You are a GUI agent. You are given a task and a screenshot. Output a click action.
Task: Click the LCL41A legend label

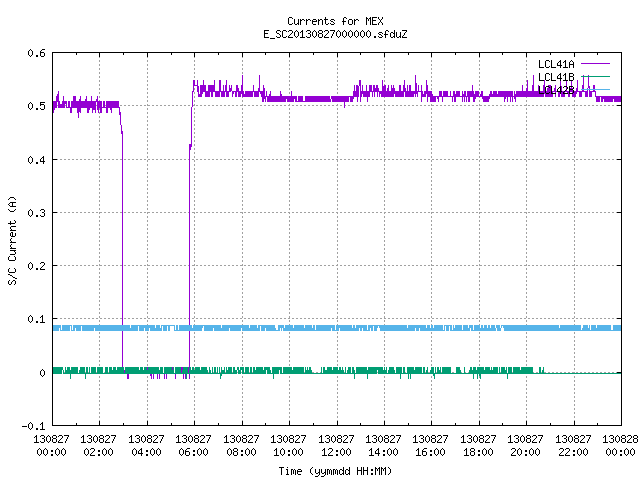(x=556, y=64)
